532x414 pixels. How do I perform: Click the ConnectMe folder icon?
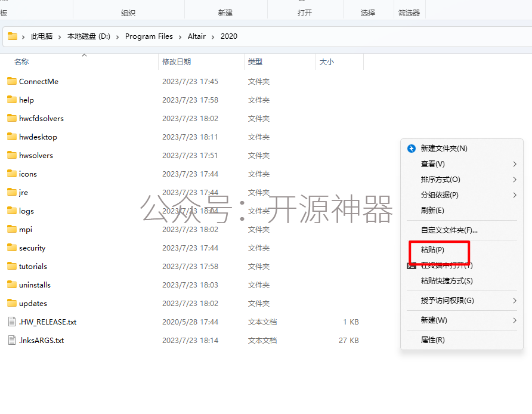pyautogui.click(x=12, y=81)
